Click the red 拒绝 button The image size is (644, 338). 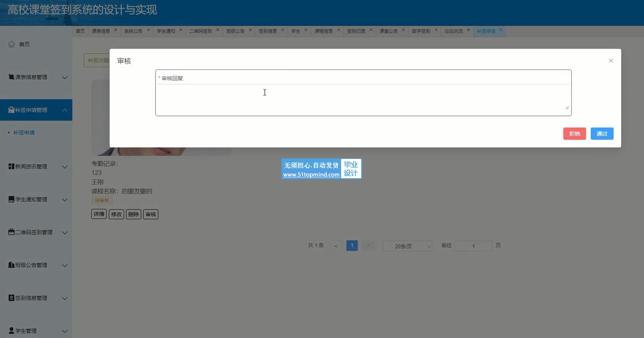pos(574,134)
